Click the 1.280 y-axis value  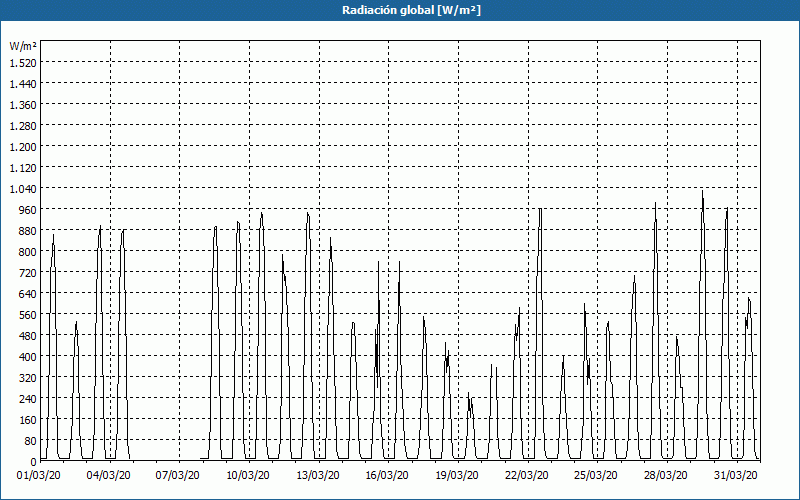[x=23, y=126]
